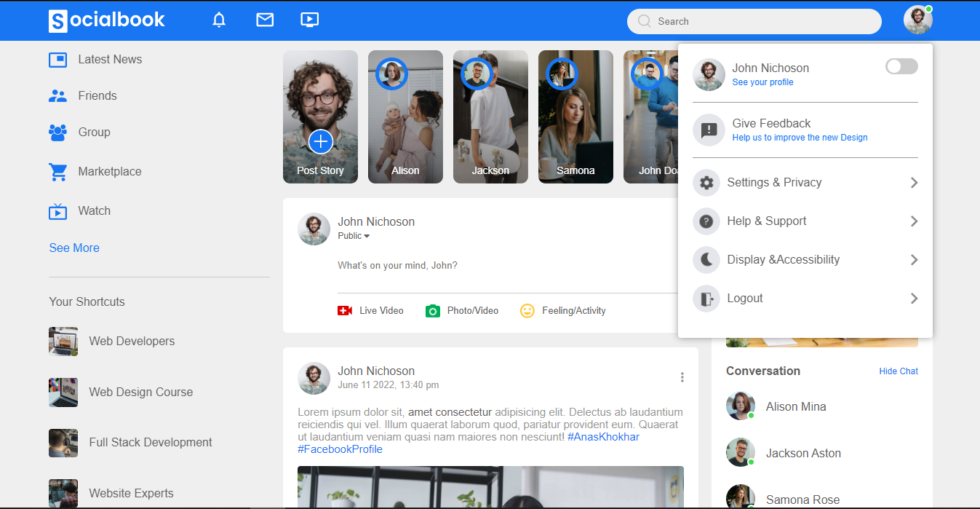This screenshot has width=980, height=509.
Task: Expand the Display & Accessibility chevron arrow
Action: click(x=914, y=260)
